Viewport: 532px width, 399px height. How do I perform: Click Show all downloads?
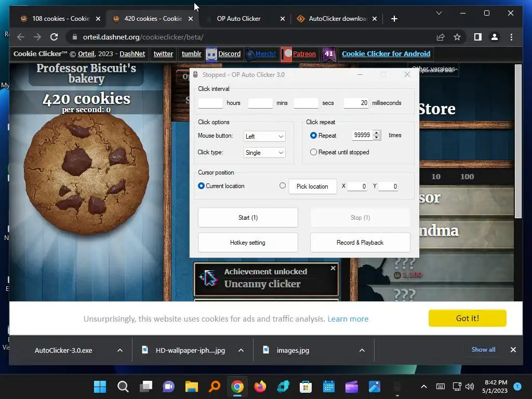click(x=483, y=350)
